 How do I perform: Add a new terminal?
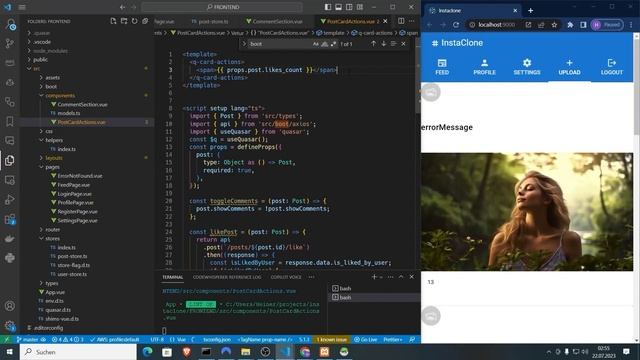(x=374, y=277)
